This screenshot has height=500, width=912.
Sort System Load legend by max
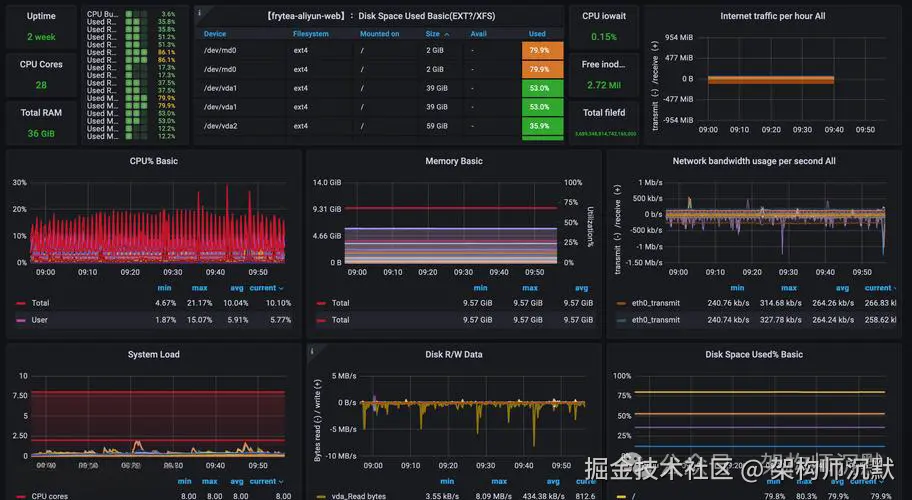point(209,481)
